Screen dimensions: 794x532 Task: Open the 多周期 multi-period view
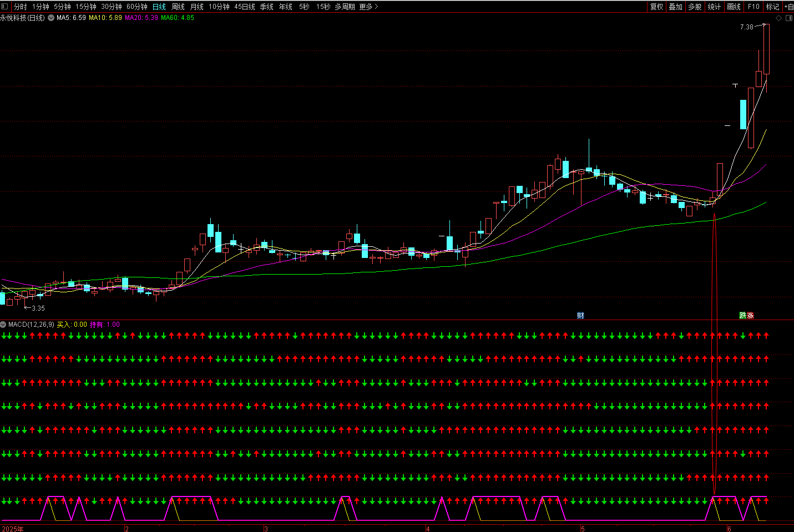pyautogui.click(x=345, y=7)
